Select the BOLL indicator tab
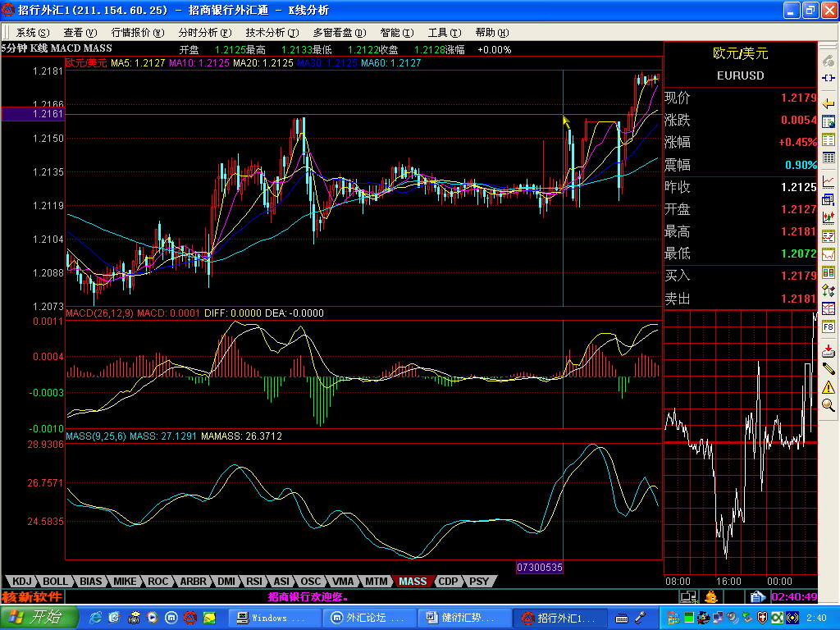Image resolution: width=840 pixels, height=630 pixels. [55, 582]
